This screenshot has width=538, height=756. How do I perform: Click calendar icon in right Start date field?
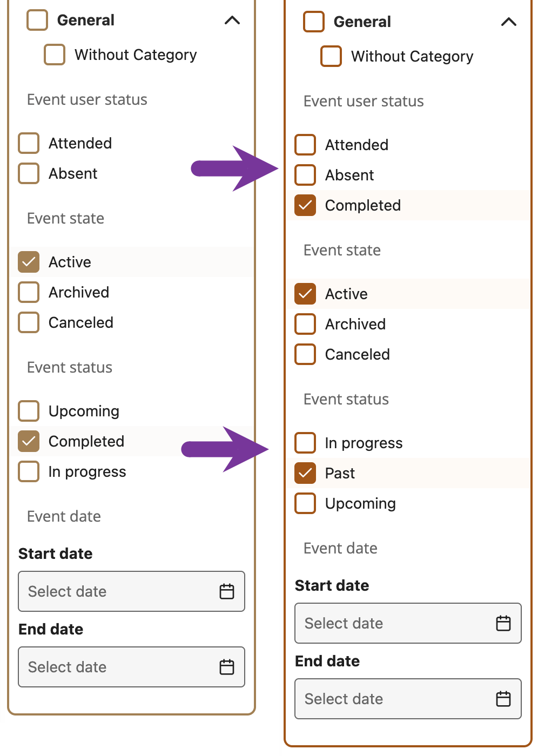tap(503, 623)
